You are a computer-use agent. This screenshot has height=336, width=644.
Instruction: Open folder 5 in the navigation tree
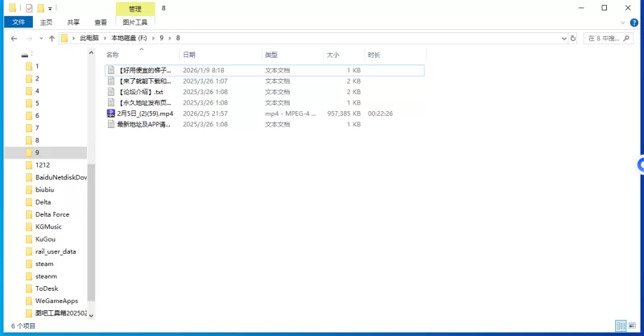37,103
